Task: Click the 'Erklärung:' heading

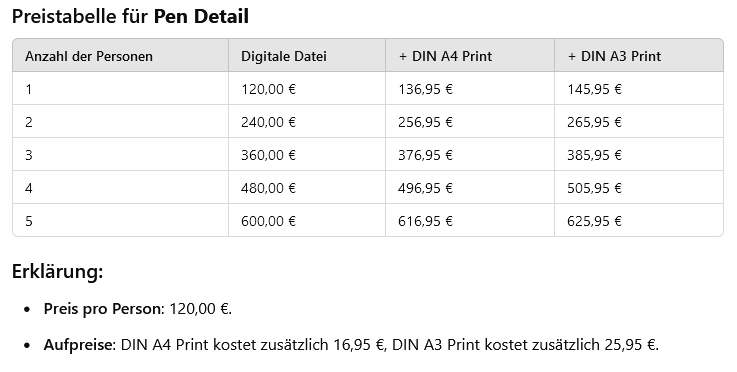Action: [x=57, y=272]
